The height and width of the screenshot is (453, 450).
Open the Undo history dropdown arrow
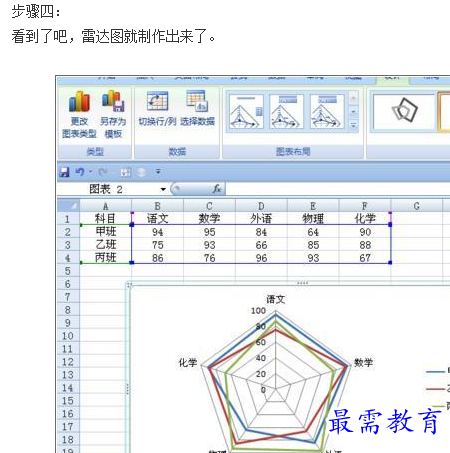(x=90, y=172)
